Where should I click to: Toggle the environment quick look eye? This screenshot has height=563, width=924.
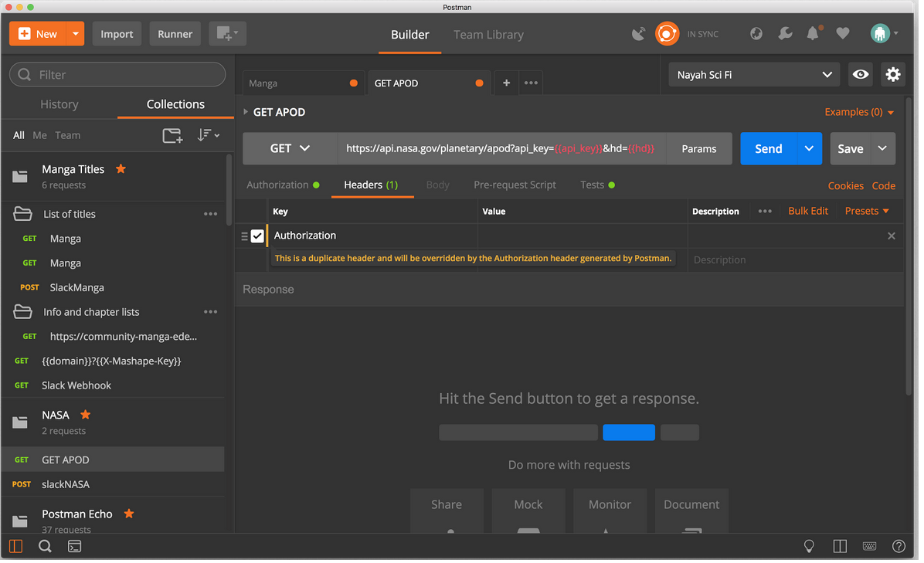click(x=861, y=75)
